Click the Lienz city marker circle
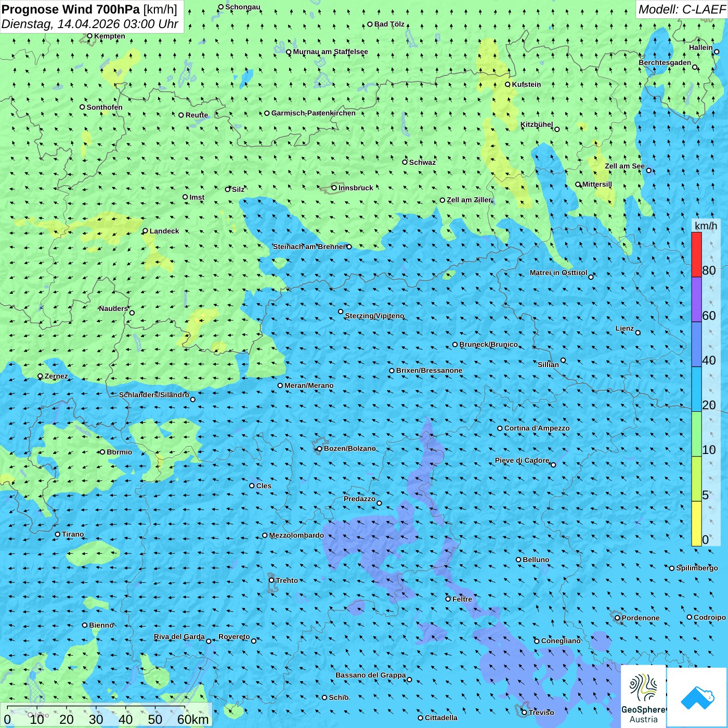This screenshot has width=728, height=728. [x=638, y=333]
